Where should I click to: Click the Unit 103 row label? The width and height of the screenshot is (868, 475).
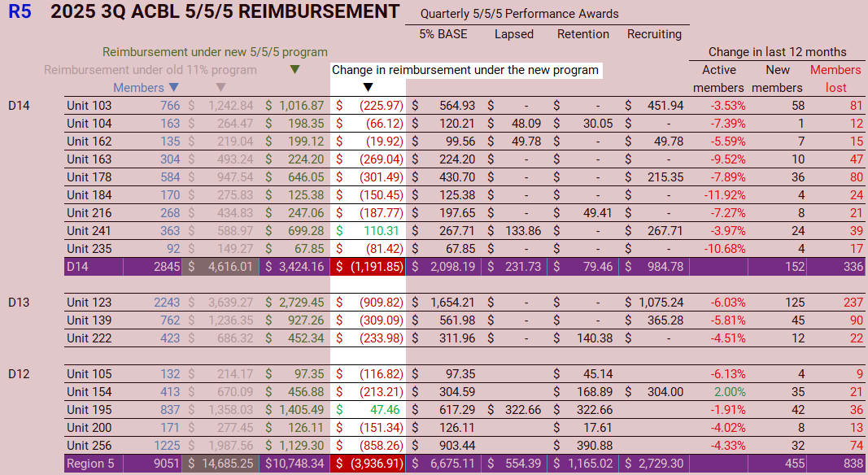(89, 106)
